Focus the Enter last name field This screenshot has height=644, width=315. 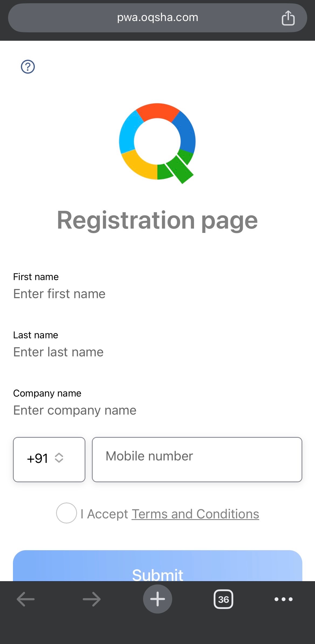(x=108, y=352)
